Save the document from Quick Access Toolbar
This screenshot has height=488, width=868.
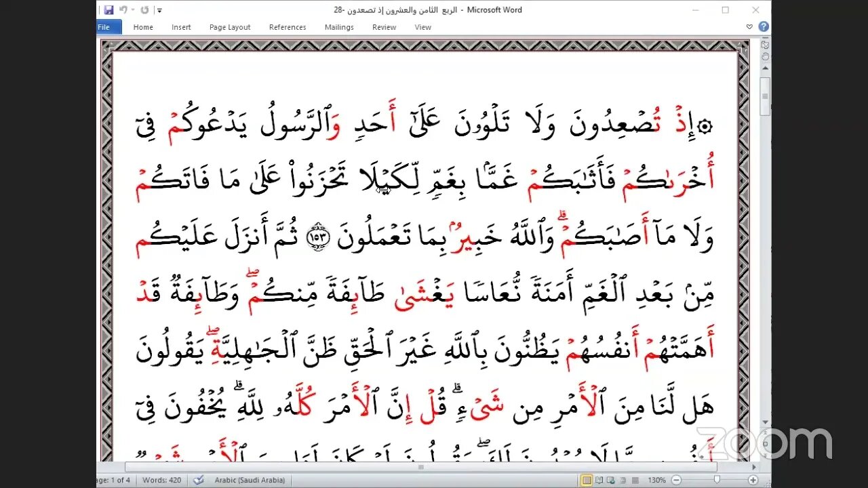109,10
